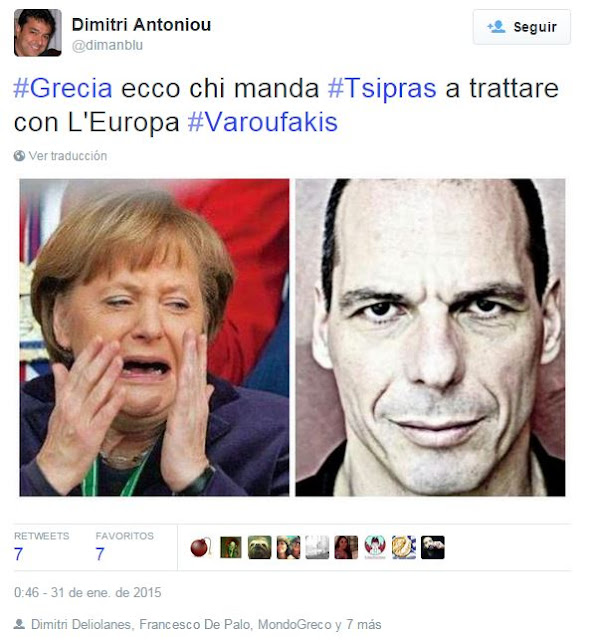View the 7 retweets count

click(18, 554)
